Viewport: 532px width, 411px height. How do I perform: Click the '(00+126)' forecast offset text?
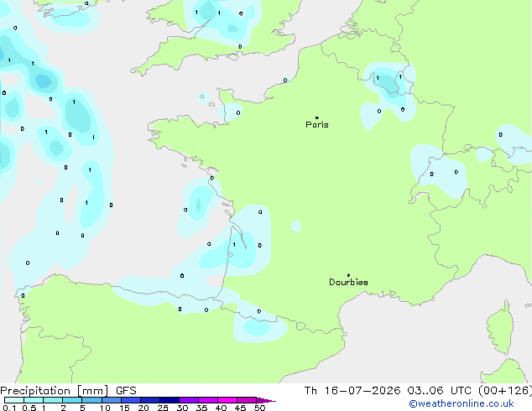pyautogui.click(x=505, y=391)
